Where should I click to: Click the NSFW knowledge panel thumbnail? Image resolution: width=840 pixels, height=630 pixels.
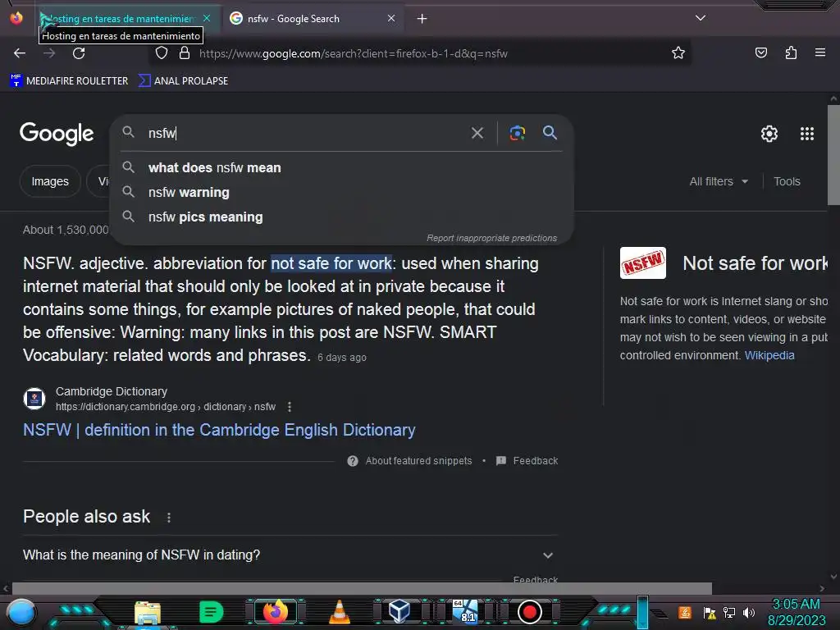[643, 263]
